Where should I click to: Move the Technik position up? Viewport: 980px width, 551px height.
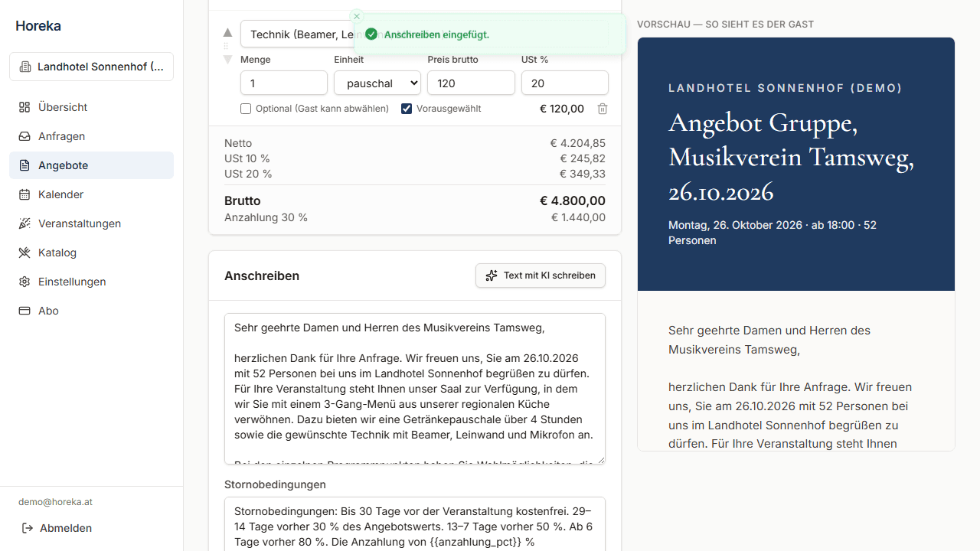pos(227,33)
